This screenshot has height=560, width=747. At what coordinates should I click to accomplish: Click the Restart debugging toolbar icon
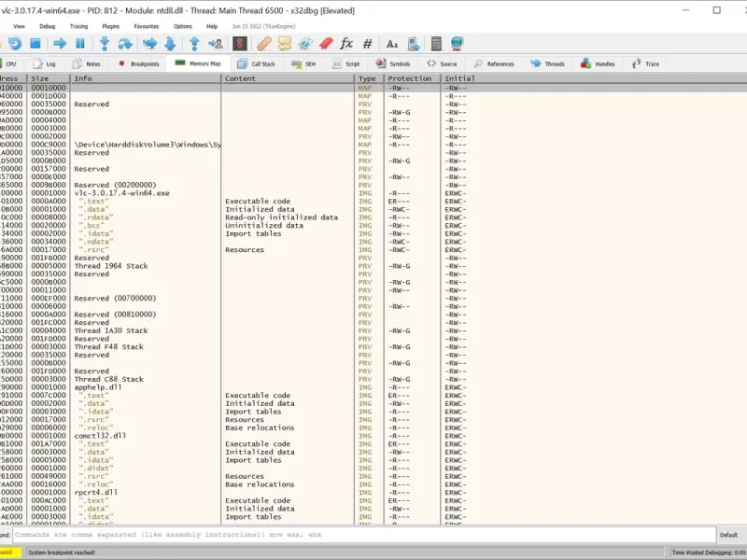click(x=15, y=44)
